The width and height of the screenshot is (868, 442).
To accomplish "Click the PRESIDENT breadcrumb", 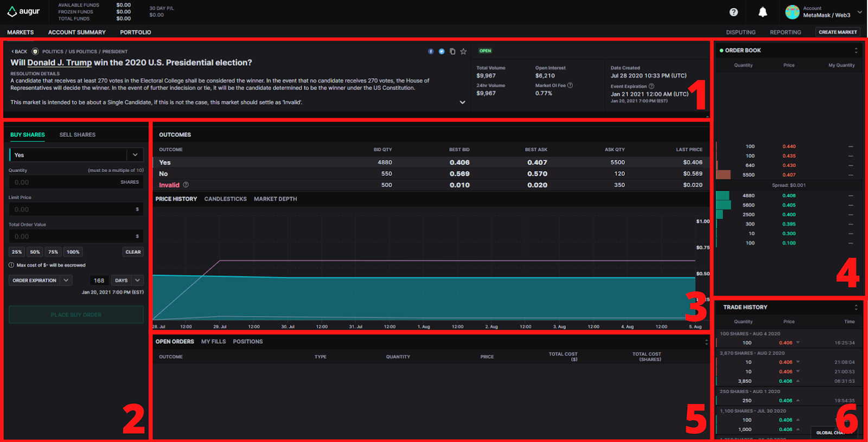I will coord(115,52).
